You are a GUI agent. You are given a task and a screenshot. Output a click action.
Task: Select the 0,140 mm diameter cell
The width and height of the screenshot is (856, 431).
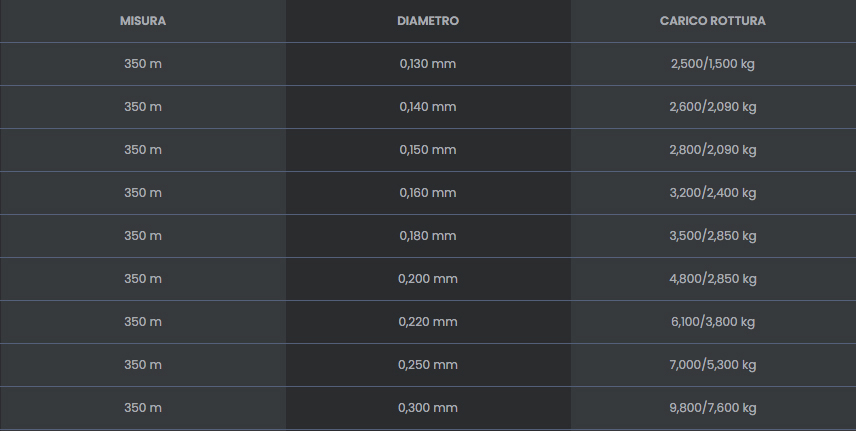pos(428,107)
